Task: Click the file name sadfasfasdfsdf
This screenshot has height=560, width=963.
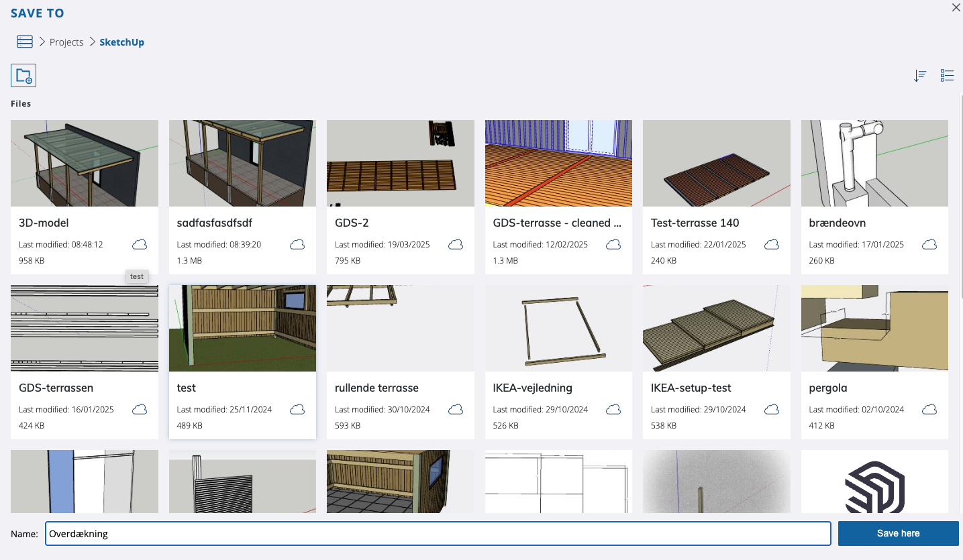Action: (x=215, y=223)
